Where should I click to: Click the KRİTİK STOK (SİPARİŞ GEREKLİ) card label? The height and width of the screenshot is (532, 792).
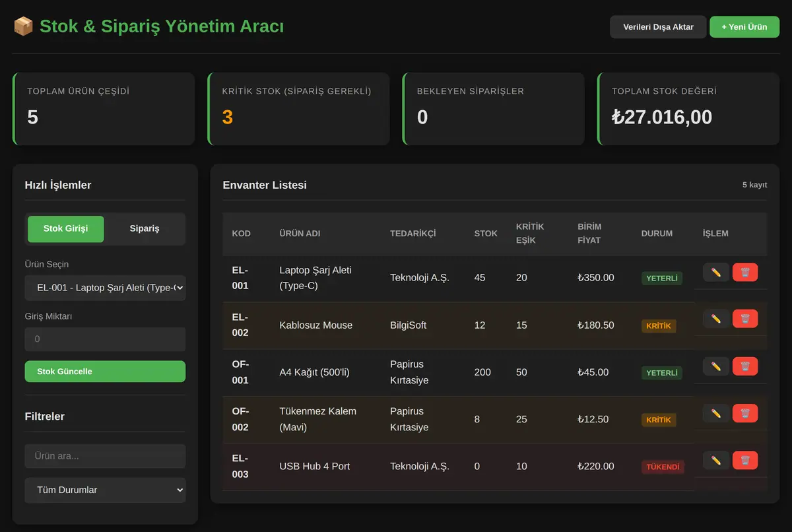click(297, 91)
